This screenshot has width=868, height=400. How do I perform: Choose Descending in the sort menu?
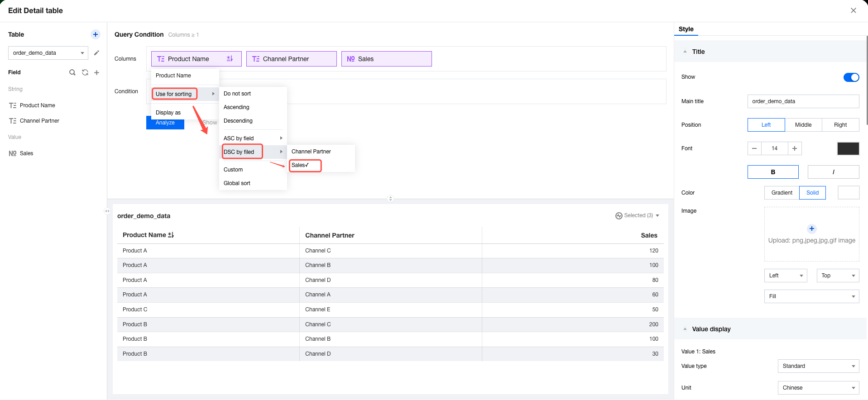pos(238,121)
